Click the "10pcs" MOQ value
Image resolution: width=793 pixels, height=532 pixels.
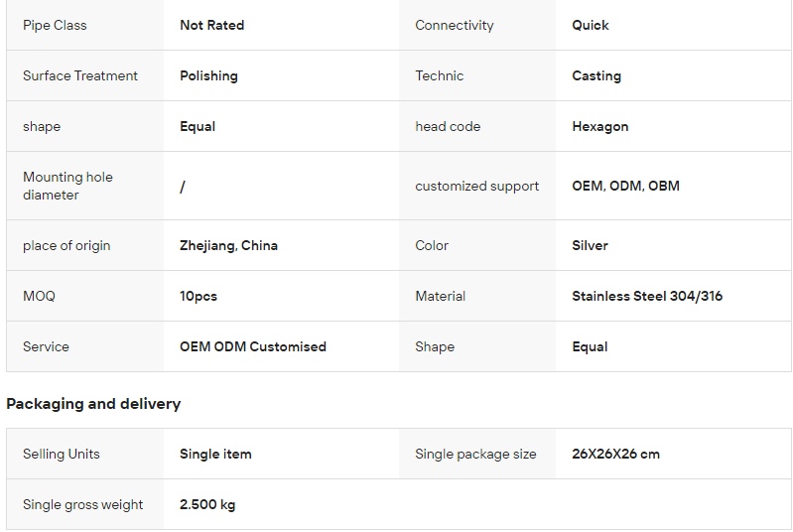[198, 296]
